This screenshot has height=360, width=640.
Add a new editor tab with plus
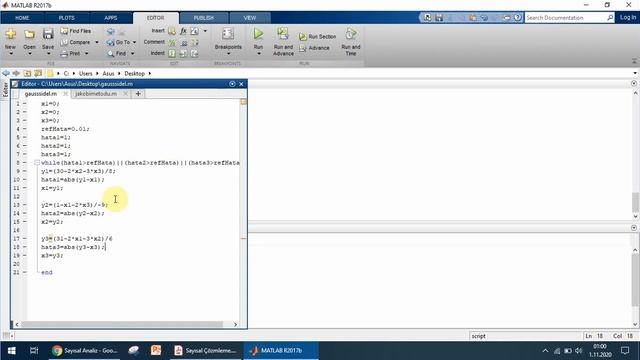point(138,94)
